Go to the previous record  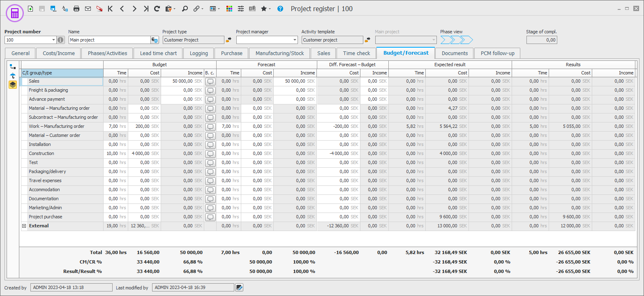[122, 9]
